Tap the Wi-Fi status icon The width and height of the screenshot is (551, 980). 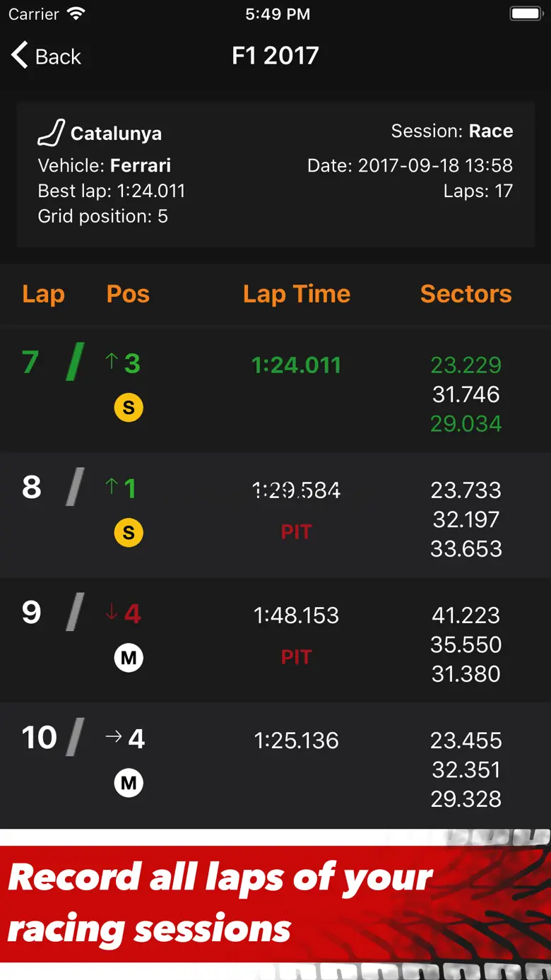pos(76,14)
